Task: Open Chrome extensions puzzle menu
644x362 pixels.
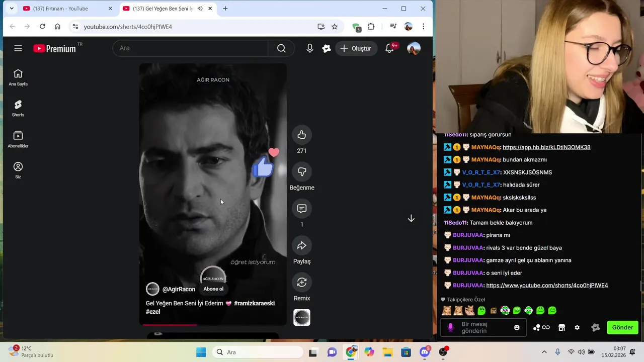Action: click(371, 27)
